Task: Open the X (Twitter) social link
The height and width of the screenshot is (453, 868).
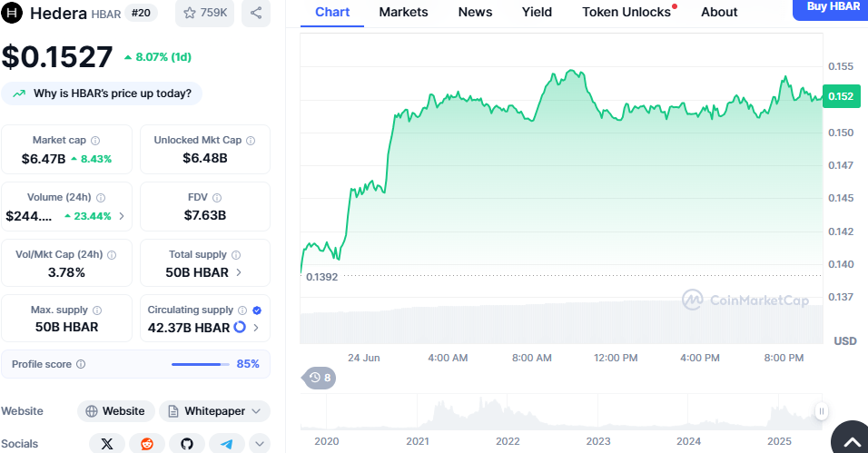Action: [107, 444]
